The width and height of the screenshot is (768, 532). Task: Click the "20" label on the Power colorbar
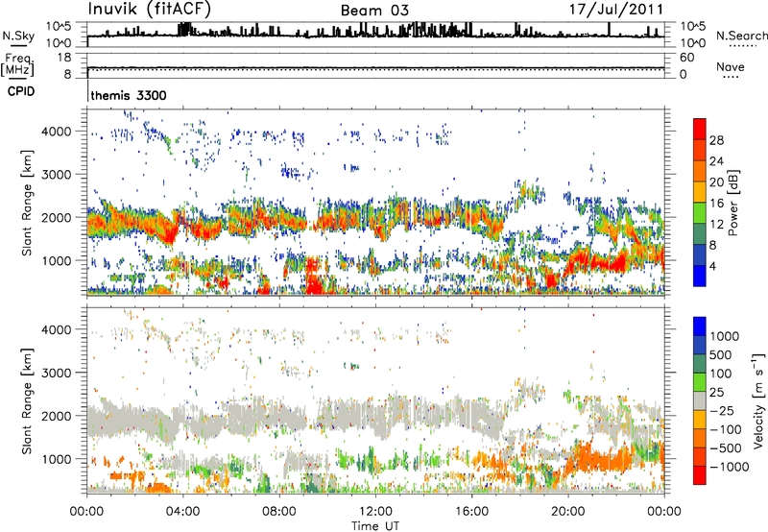pyautogui.click(x=716, y=182)
